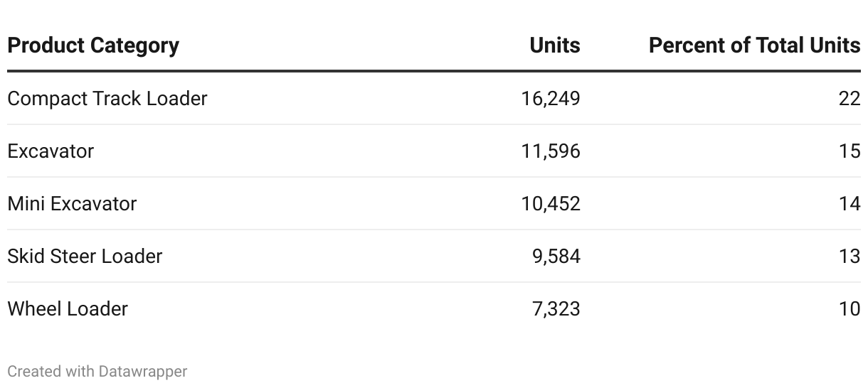Select the Excavator row label
The image size is (868, 388).
pyautogui.click(x=51, y=151)
